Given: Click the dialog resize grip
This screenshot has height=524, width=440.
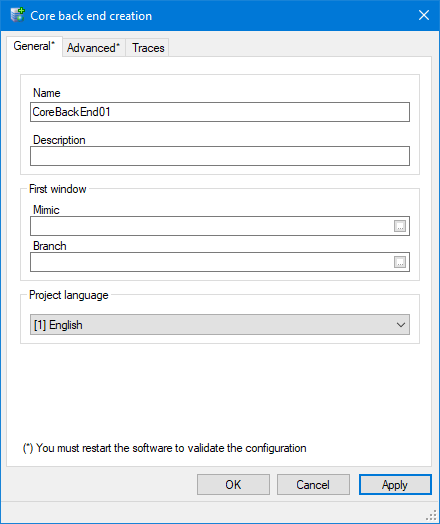Looking at the screenshot, I should coord(432,516).
